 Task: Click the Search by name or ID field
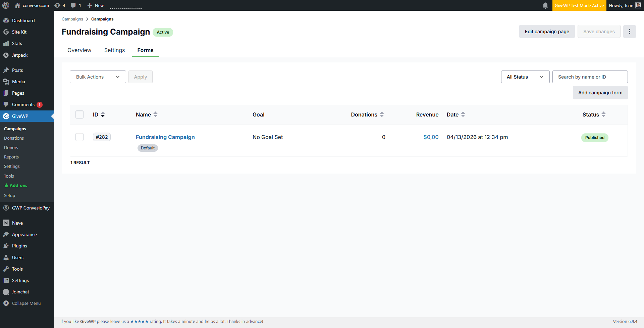(x=590, y=77)
